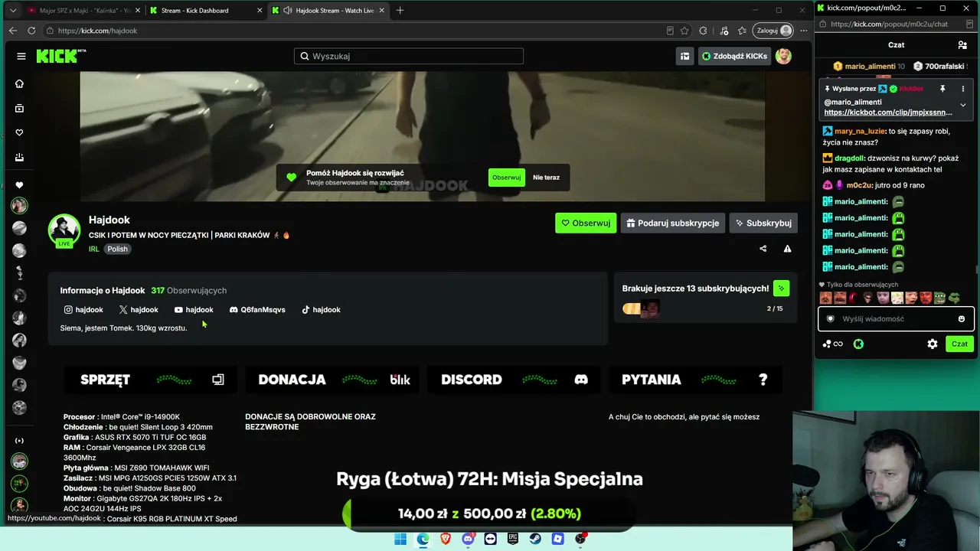
Task: Click the IRL category link
Action: point(94,249)
